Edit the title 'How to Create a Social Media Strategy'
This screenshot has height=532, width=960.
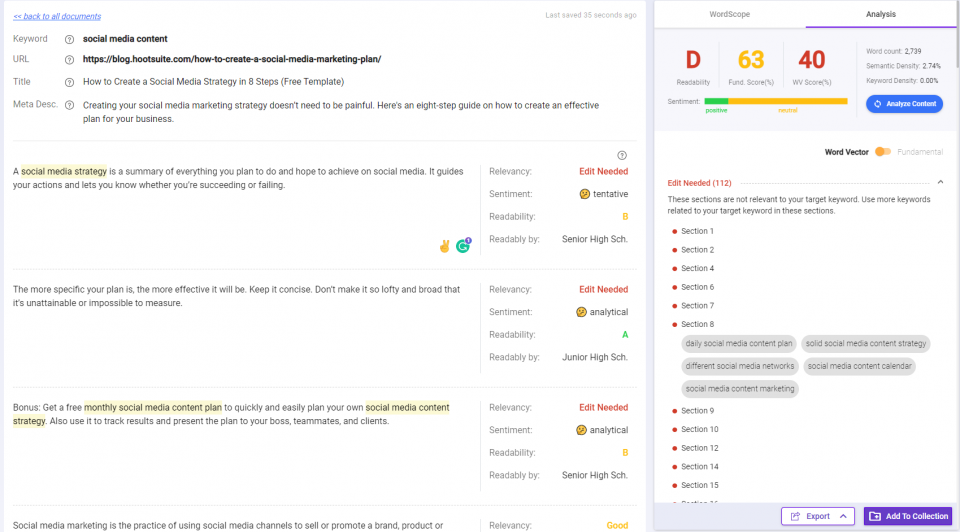214,81
